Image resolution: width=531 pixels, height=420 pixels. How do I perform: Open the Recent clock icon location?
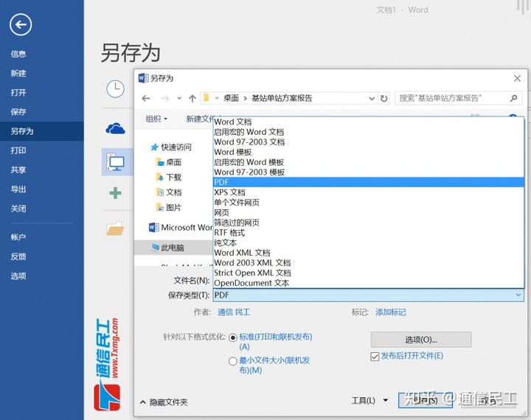[115, 89]
